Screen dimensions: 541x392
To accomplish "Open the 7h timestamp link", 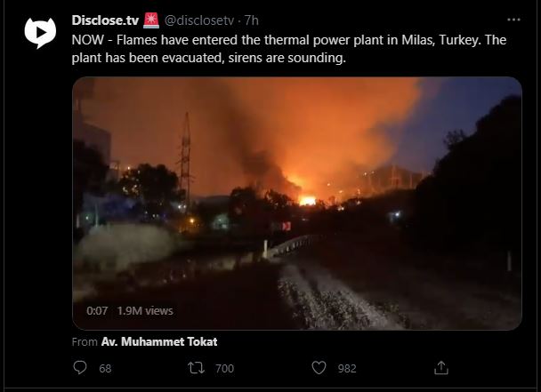I will [x=252, y=20].
